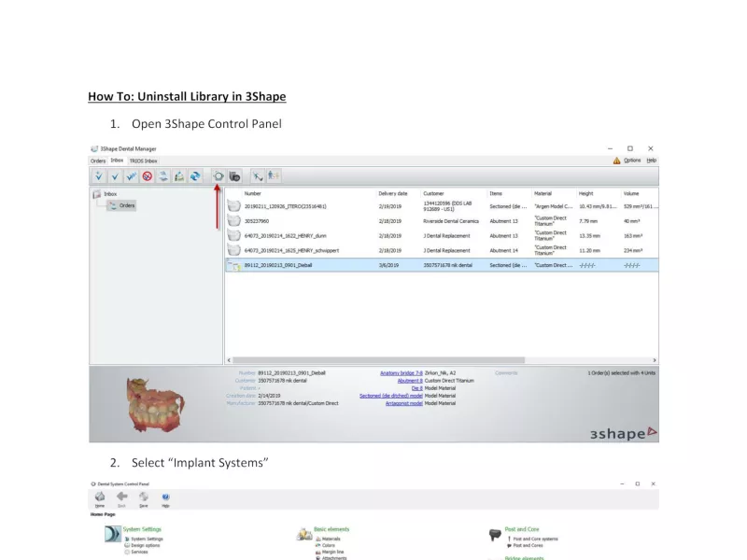The height and width of the screenshot is (560, 747).
Task: Click the "3/6/2019" delivery date cell
Action: pos(388,265)
